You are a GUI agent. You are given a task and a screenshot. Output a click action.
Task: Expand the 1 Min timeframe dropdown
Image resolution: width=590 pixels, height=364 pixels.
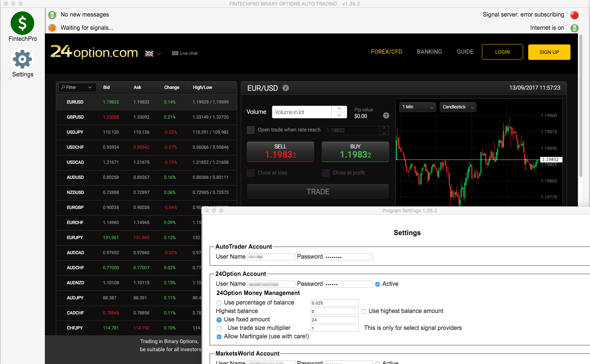pos(418,107)
